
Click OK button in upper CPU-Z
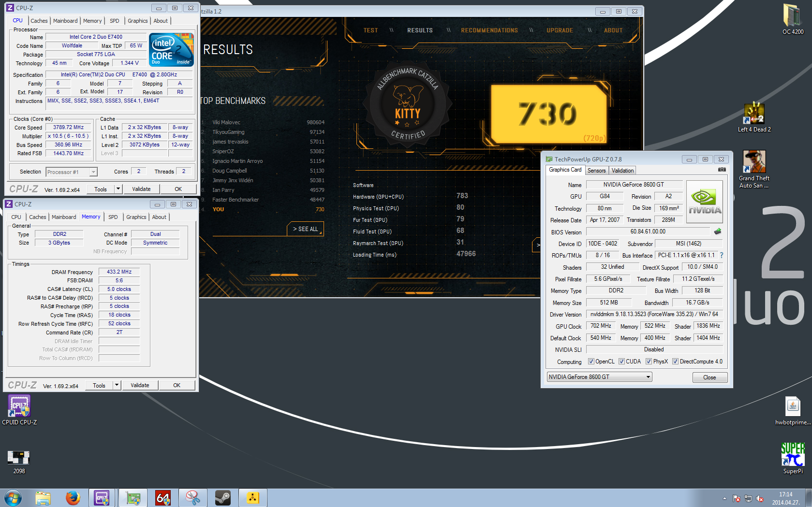(178, 189)
